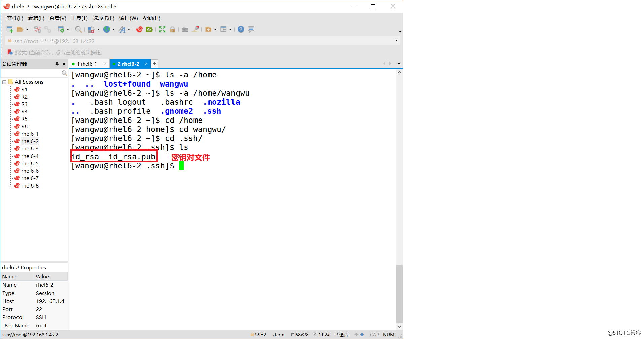Click the folder-plus toolbar icon
Screen dimensions: 644x339
(208, 29)
